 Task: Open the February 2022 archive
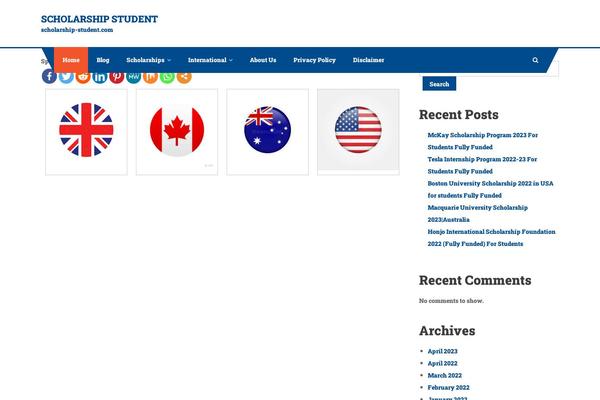pos(448,387)
